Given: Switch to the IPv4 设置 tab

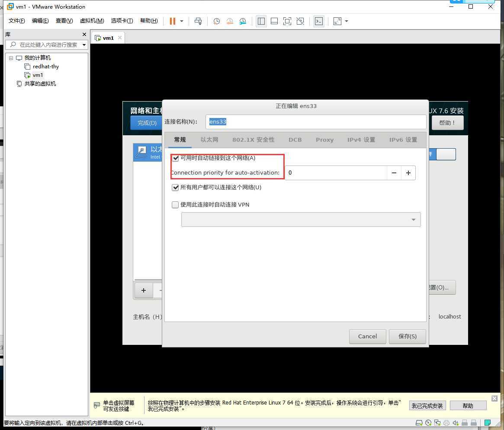Looking at the screenshot, I should pos(361,140).
